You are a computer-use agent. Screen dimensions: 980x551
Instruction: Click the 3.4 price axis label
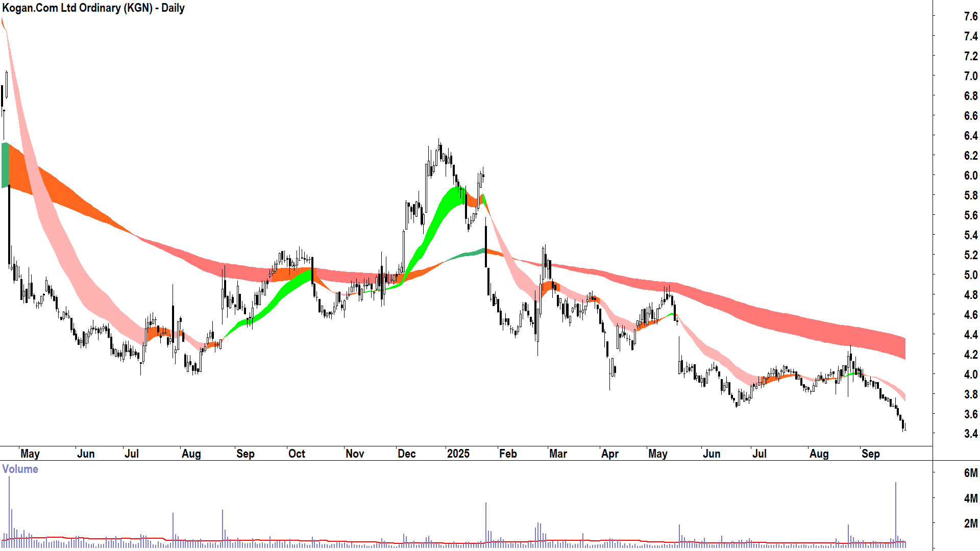tap(970, 434)
